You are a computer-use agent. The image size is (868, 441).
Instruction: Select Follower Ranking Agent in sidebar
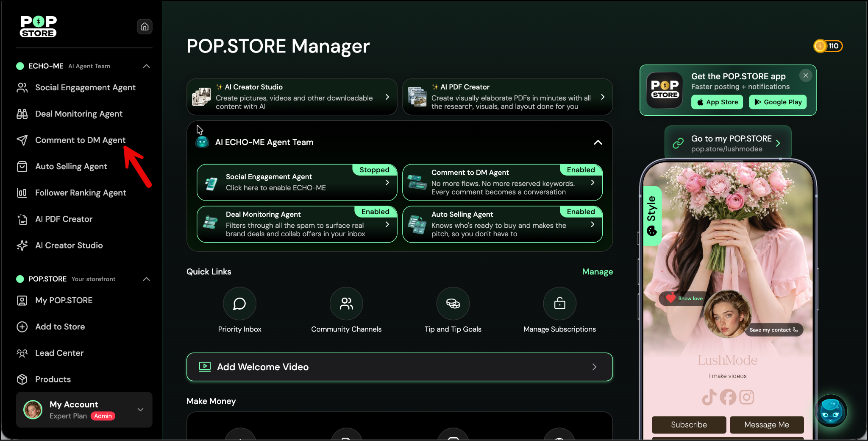pyautogui.click(x=81, y=193)
